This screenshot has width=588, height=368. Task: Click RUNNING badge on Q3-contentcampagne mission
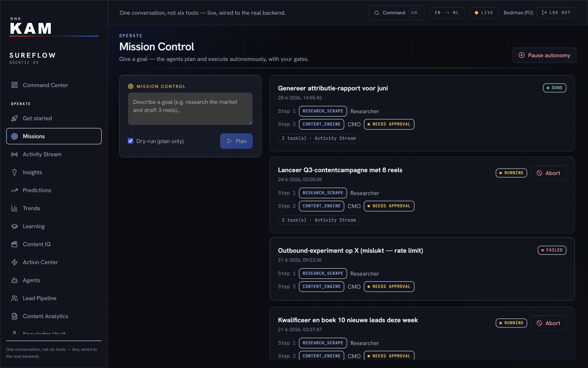pos(511,173)
